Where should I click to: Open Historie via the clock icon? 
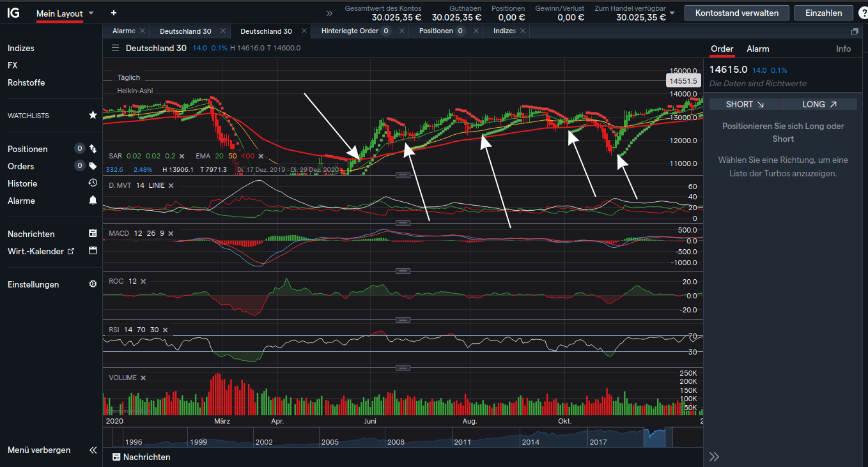(x=93, y=183)
